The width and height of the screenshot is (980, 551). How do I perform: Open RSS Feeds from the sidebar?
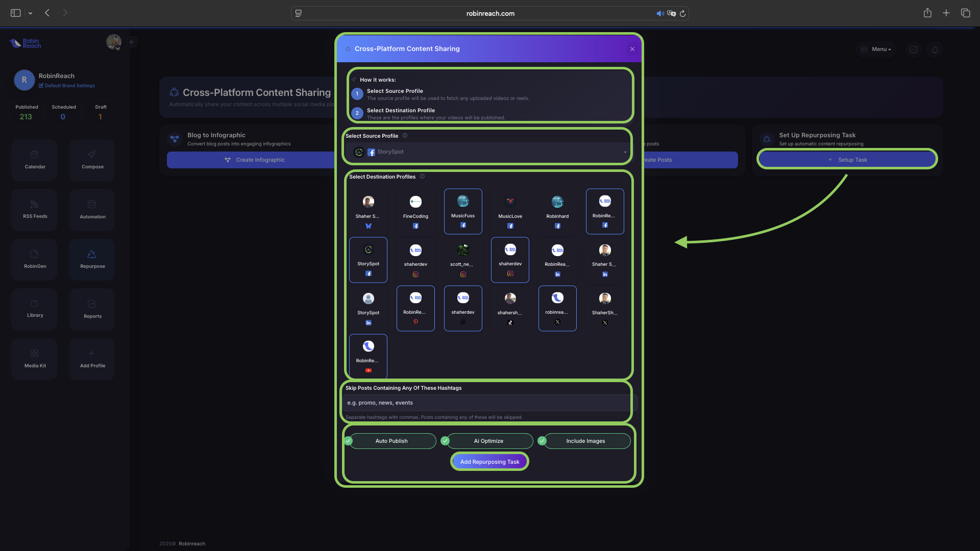[x=35, y=209]
